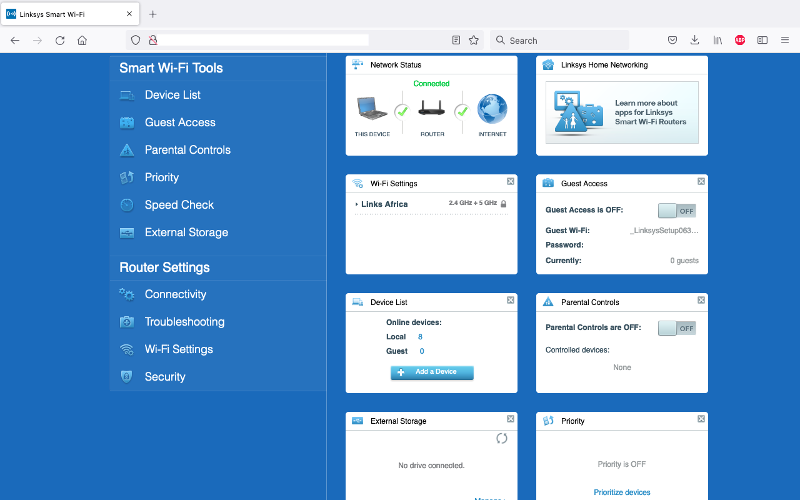Image resolution: width=800 pixels, height=500 pixels.
Task: Open the Learn more about apps banner
Action: pos(622,112)
